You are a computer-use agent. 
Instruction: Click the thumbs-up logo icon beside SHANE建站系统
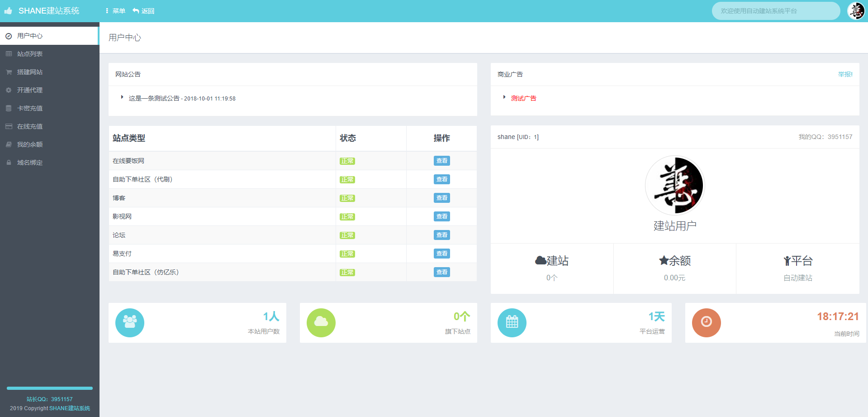[8, 11]
